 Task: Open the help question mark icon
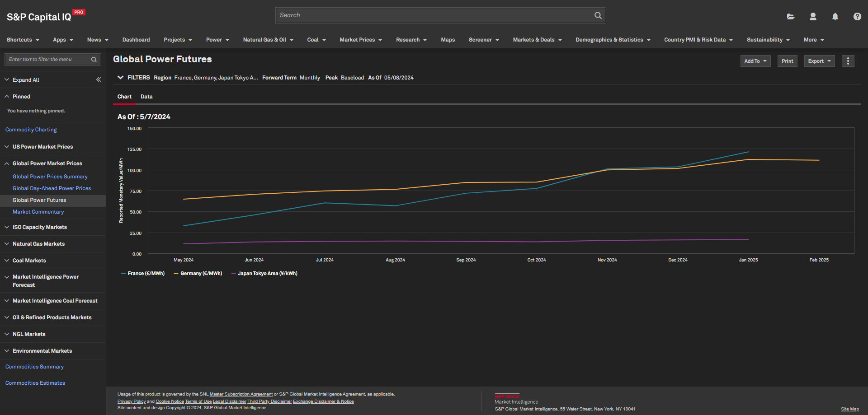[857, 17]
